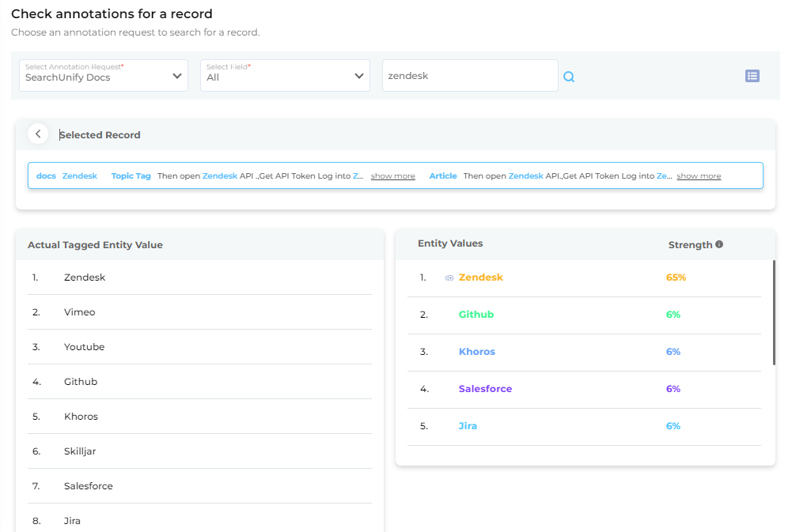Click the Strength info icon
Image resolution: width=792 pixels, height=532 pixels.
[x=719, y=244]
